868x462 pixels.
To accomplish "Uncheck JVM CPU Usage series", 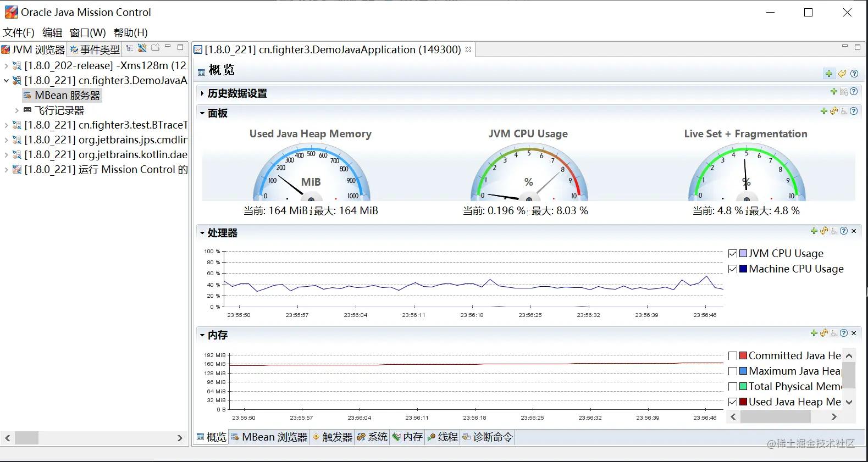I will pyautogui.click(x=732, y=253).
